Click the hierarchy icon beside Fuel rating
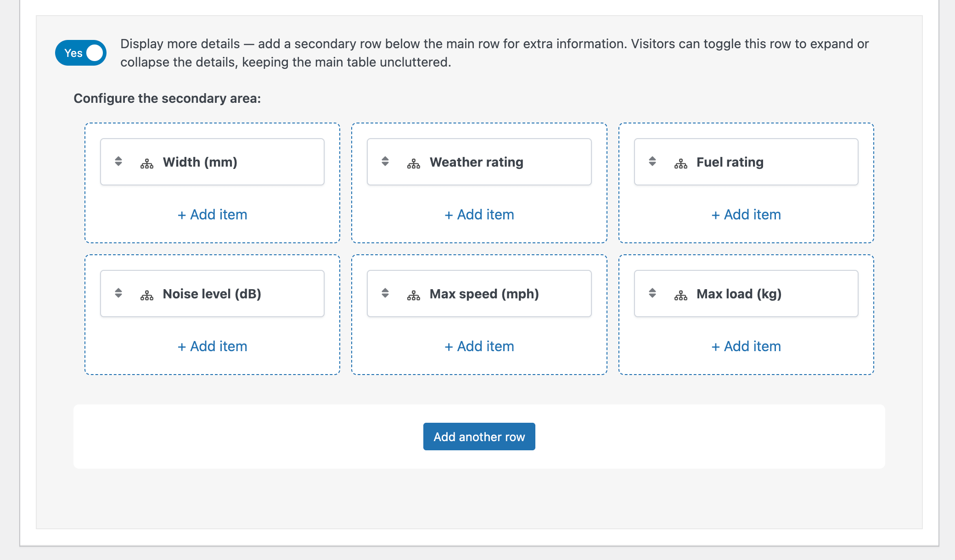This screenshot has width=955, height=560. pyautogui.click(x=681, y=163)
